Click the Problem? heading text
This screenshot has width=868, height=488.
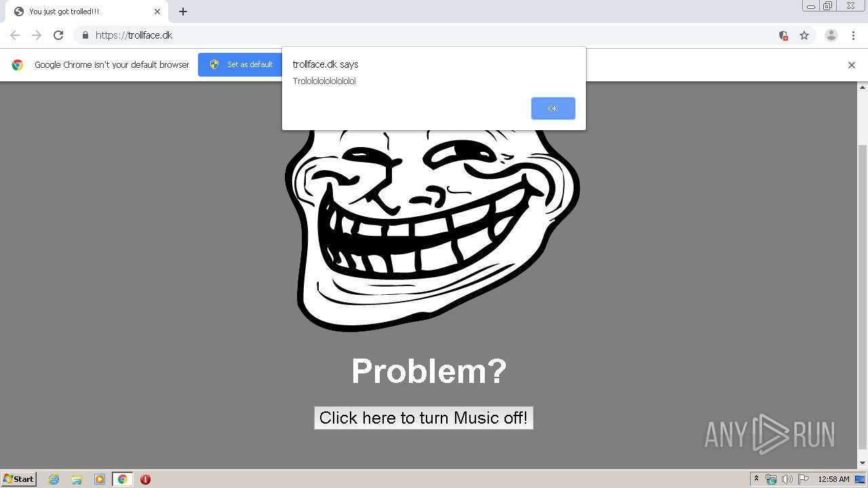[429, 371]
